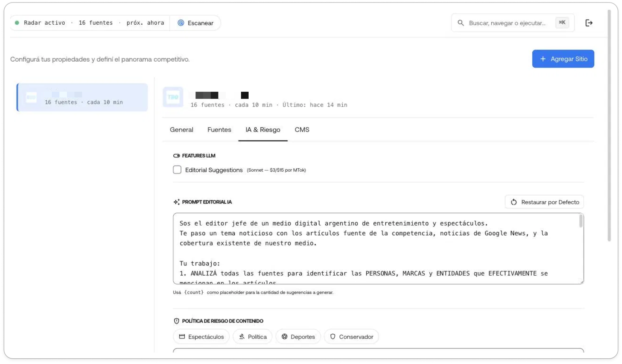Select the Deportes risk preset

coord(298,337)
